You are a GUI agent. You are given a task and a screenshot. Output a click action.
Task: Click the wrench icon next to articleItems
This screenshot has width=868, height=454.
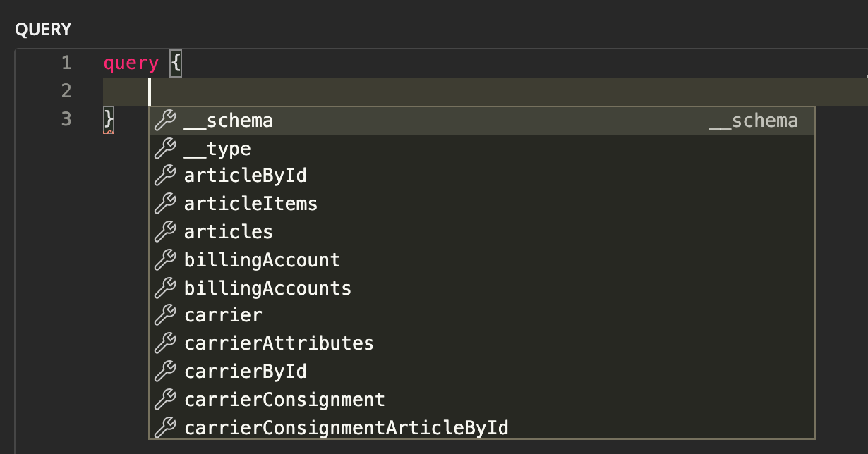coord(164,204)
